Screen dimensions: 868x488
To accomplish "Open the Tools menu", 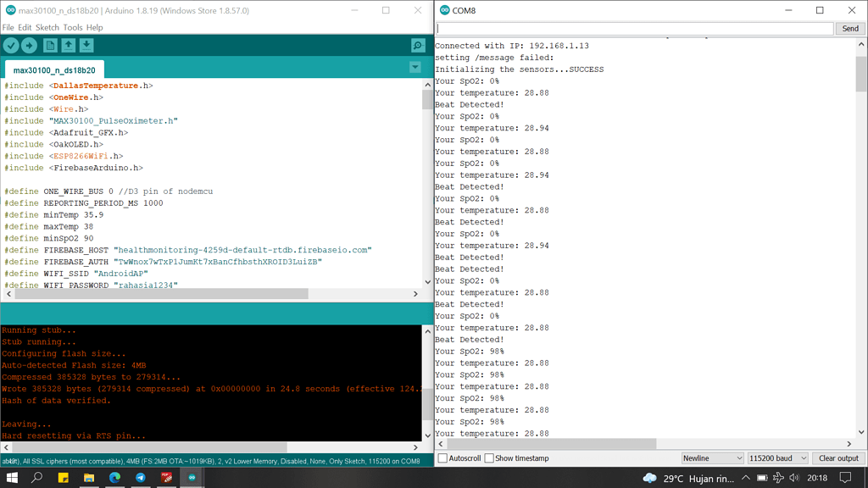I will 72,27.
